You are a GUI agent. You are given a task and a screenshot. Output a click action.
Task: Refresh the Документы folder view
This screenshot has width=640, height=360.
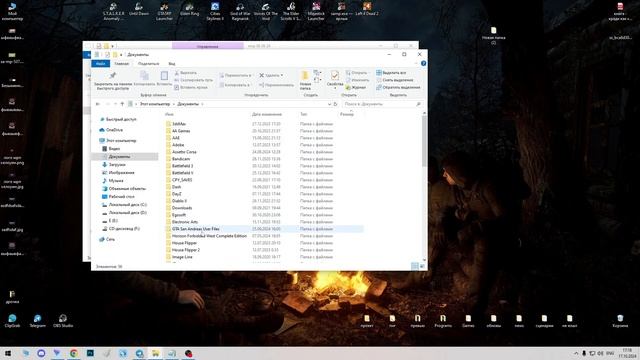point(335,104)
